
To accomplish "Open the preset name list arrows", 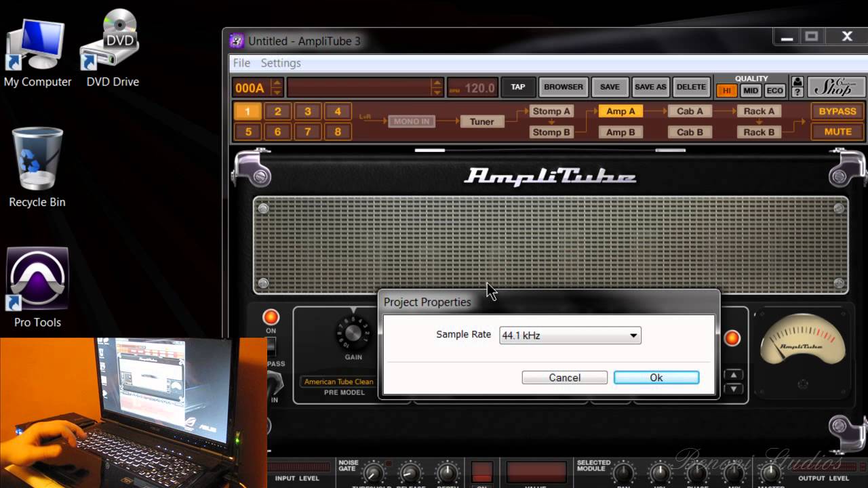I will (x=437, y=87).
